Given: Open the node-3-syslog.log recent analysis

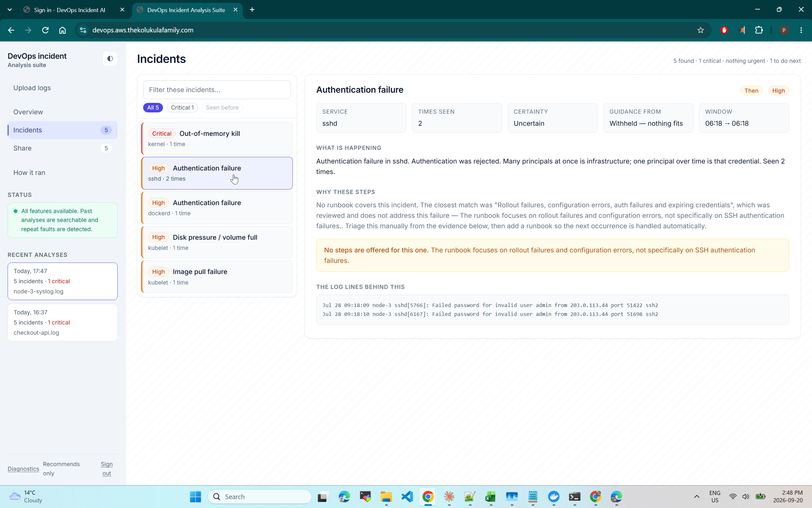Looking at the screenshot, I should pos(62,281).
